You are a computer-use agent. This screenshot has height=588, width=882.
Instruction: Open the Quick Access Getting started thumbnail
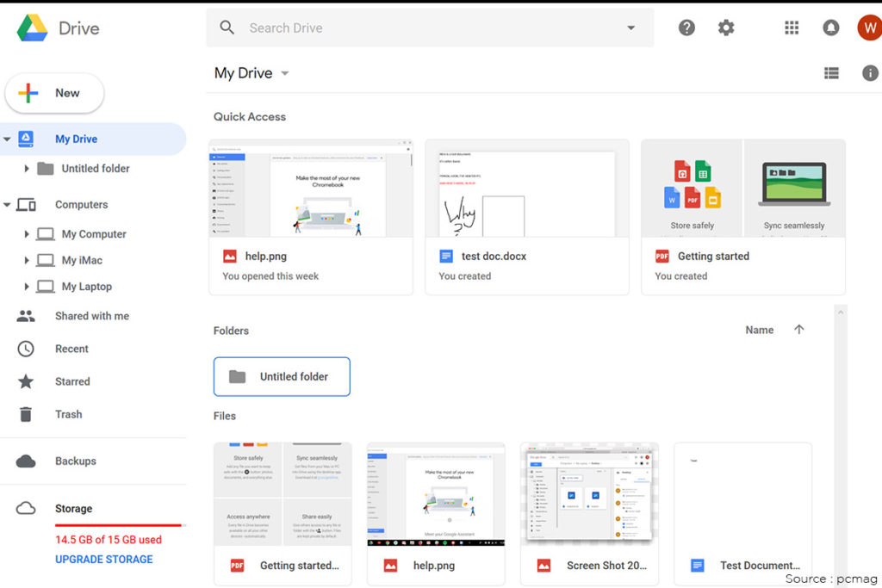click(743, 189)
